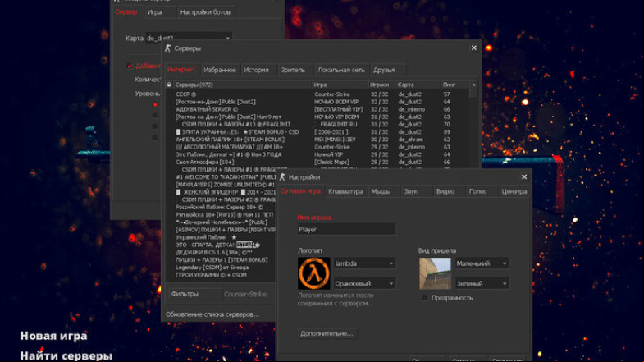The image size is (644, 362).
Task: Click the Counter-Strike icon in Серверы title bar
Action: coord(167,48)
